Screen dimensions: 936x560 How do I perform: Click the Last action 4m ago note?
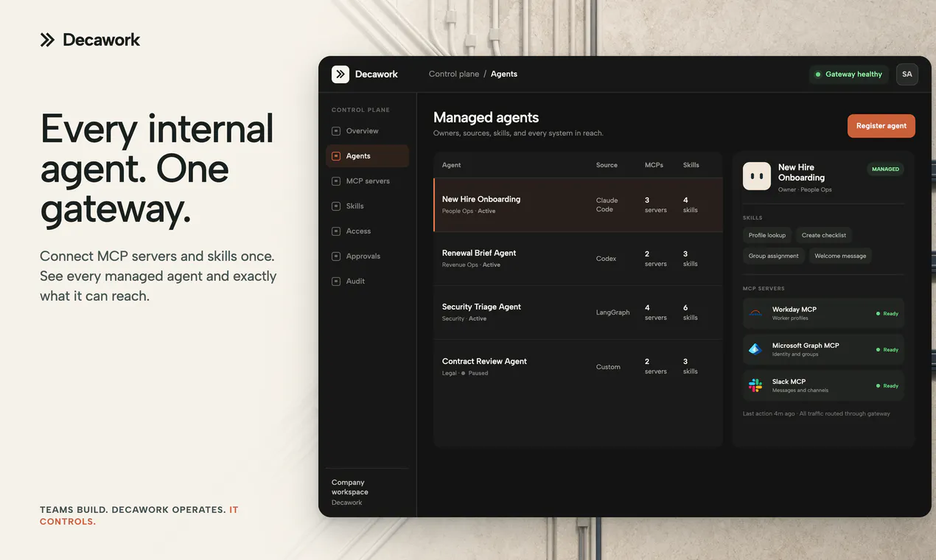pyautogui.click(x=817, y=414)
